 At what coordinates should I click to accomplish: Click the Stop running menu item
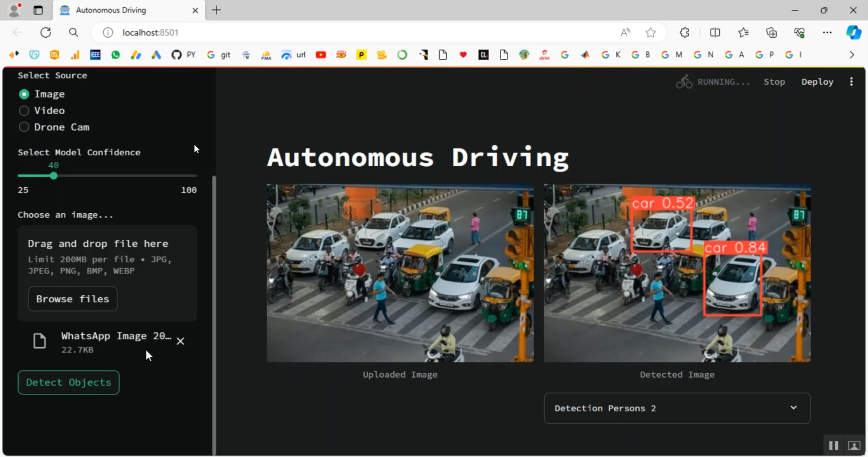click(x=774, y=82)
